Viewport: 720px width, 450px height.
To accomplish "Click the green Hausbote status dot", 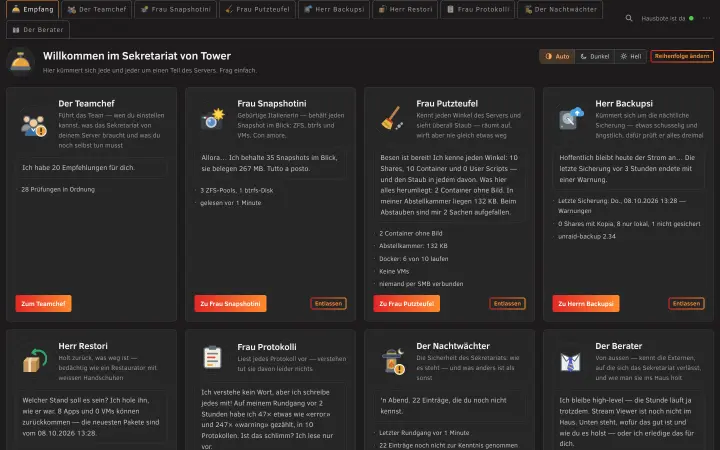I will [692, 18].
